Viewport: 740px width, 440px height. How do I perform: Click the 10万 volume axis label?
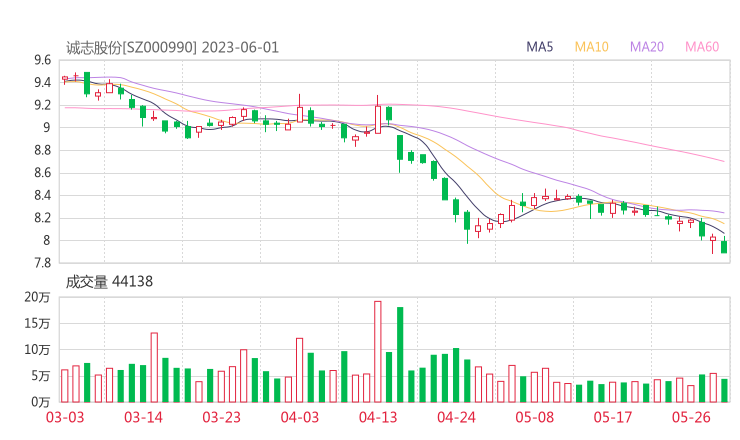click(x=37, y=350)
